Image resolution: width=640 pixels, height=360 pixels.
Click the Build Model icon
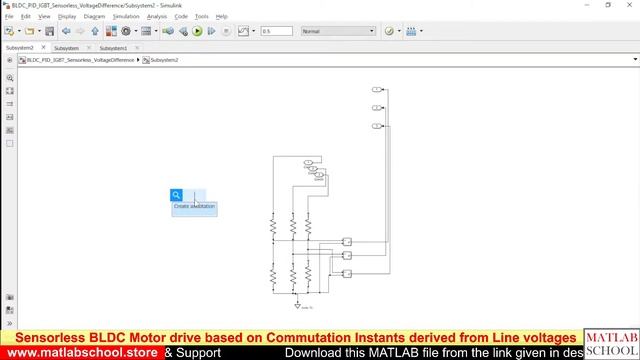(411, 31)
